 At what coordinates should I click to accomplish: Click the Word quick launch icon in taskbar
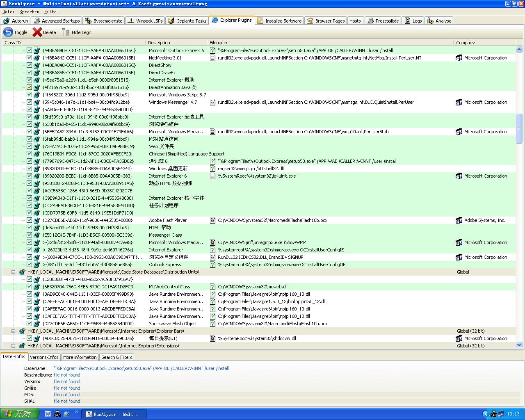point(48,414)
